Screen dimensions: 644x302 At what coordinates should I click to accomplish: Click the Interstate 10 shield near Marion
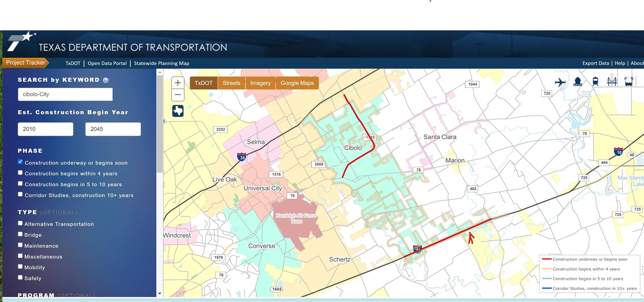click(x=619, y=151)
